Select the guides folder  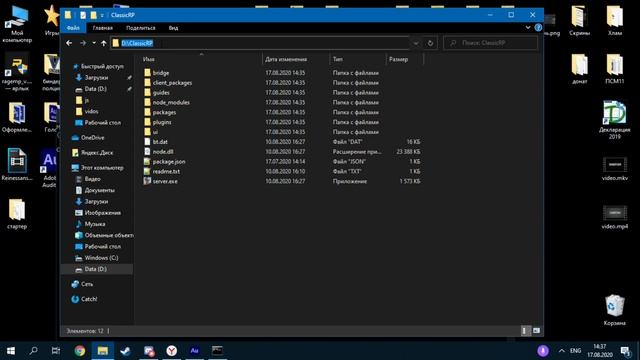(x=161, y=93)
